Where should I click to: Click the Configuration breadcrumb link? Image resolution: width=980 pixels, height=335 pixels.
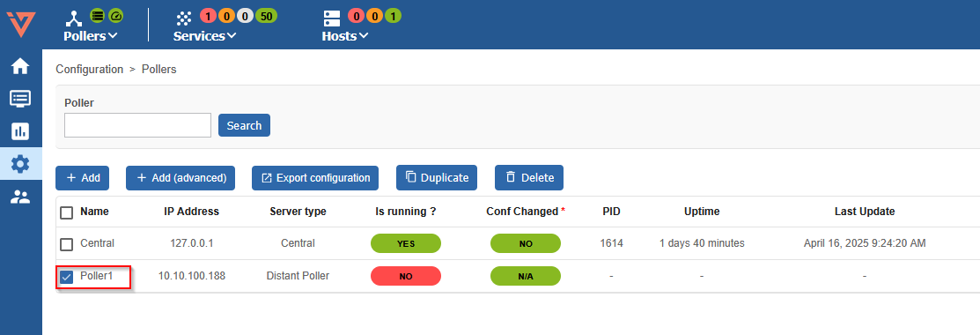90,70
